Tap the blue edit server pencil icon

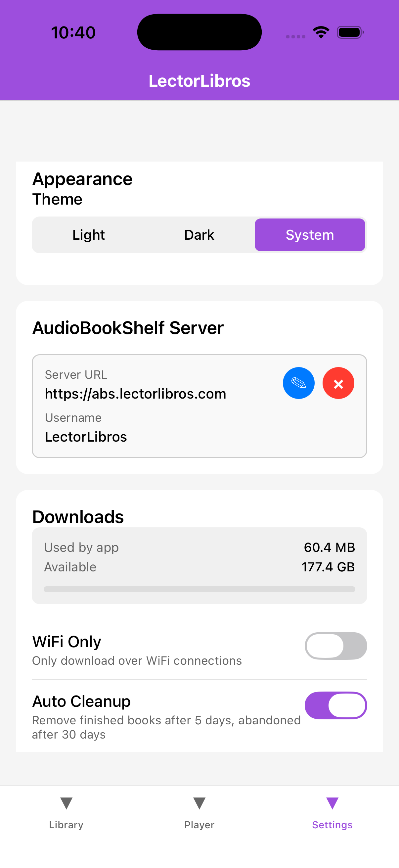pyautogui.click(x=298, y=383)
